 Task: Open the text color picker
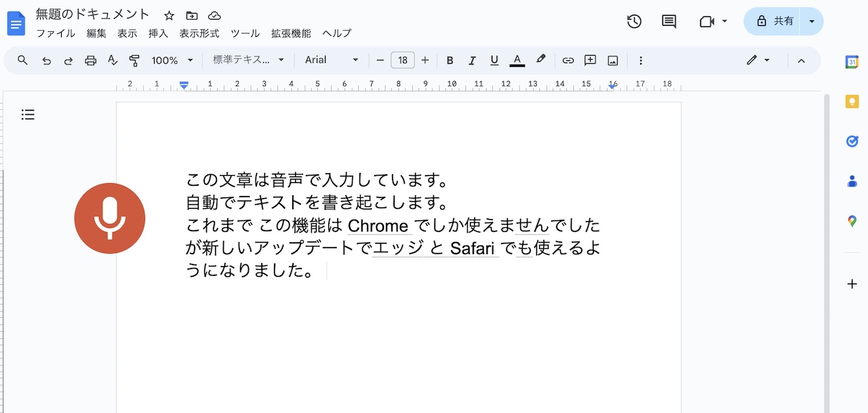pos(517,60)
